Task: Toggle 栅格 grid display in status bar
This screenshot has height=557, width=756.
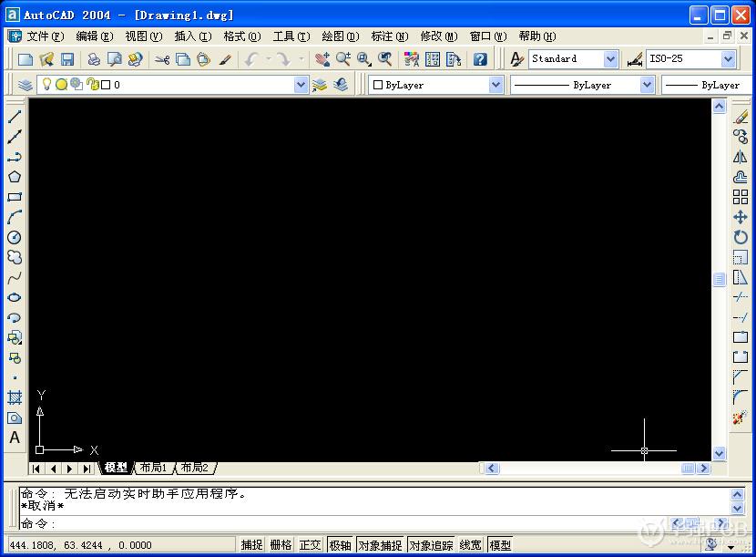Action: (281, 545)
